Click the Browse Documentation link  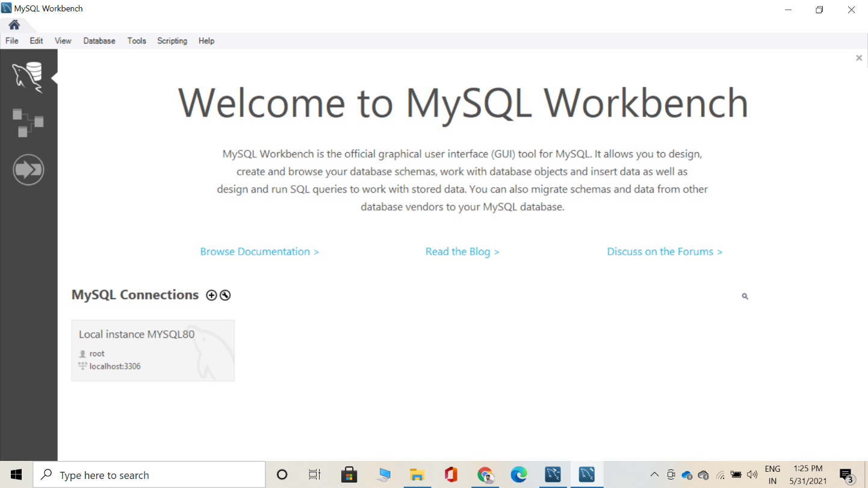[x=259, y=252]
